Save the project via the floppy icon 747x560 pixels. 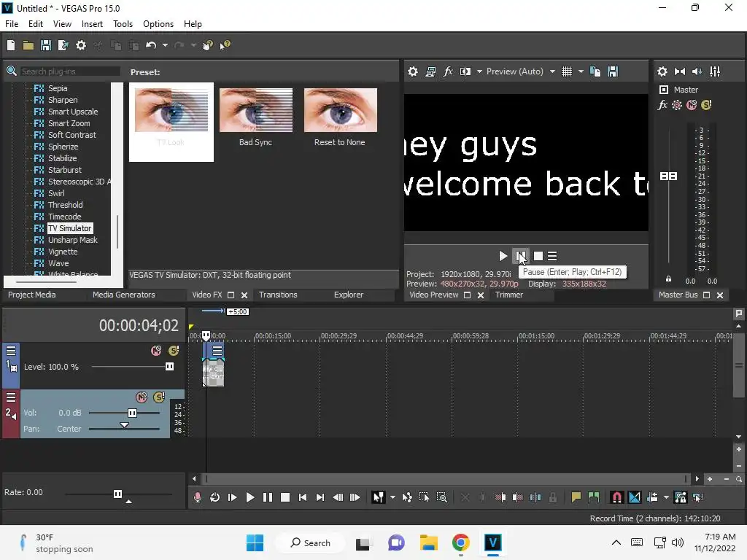coord(46,45)
